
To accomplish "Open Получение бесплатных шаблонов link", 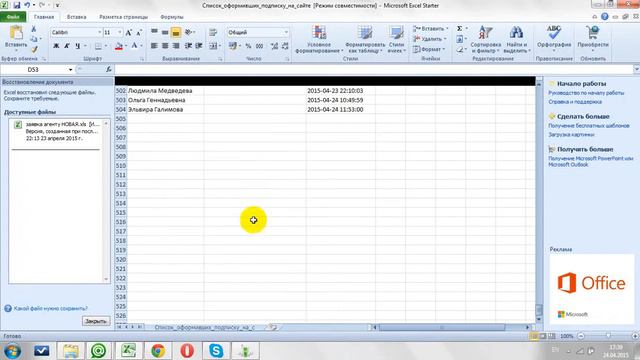I will tap(589, 126).
